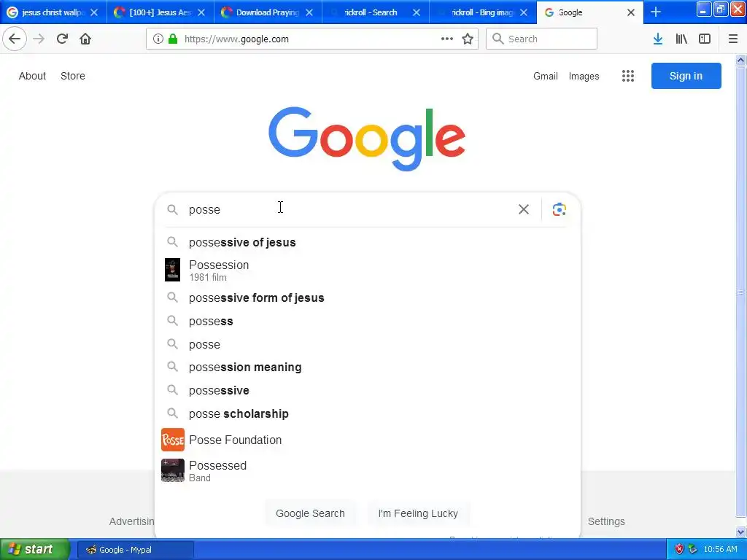Click the Google search box containing 'posse'
Viewport: 747px width, 560px height.
coord(350,209)
